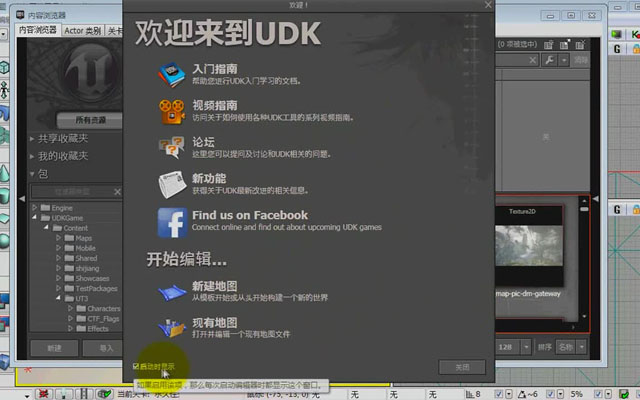Close the welcome dialog with the X

click(488, 5)
